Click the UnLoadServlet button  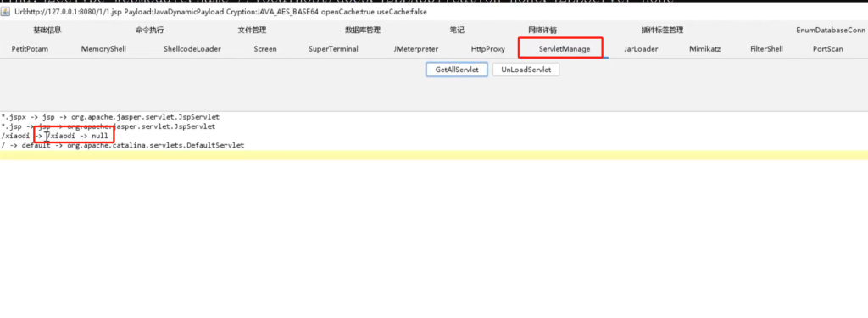point(526,70)
